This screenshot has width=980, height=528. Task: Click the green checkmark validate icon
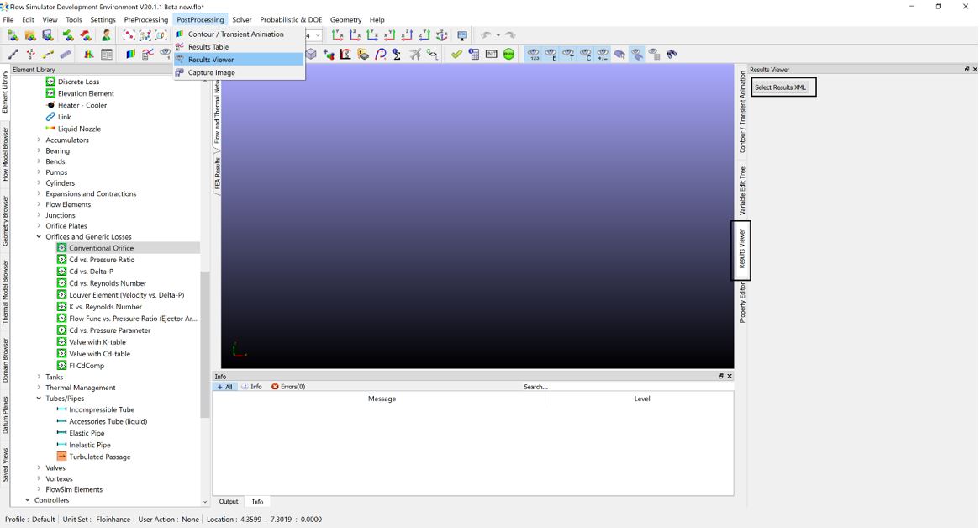(456, 55)
